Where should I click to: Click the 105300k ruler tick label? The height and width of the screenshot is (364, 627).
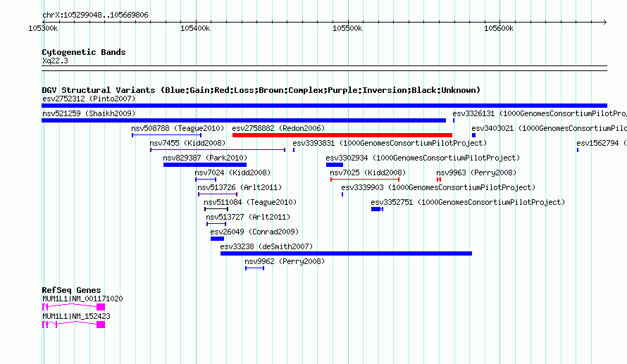tap(43, 28)
